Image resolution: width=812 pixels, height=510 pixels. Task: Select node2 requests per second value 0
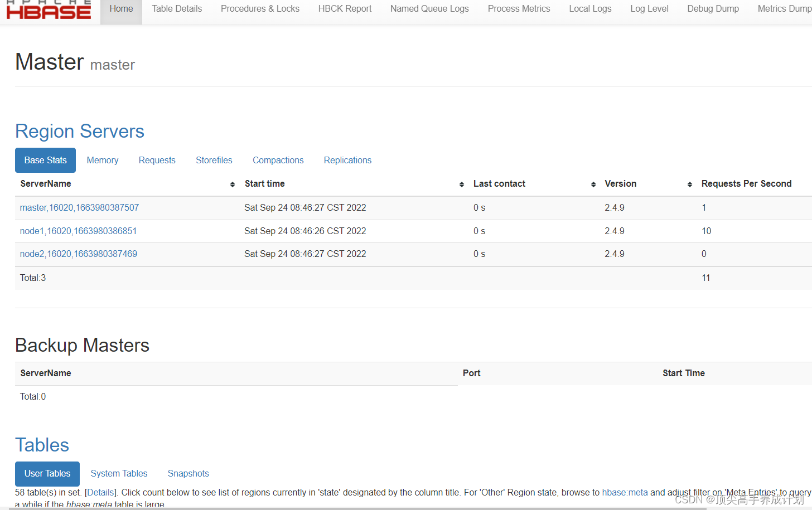pos(704,254)
